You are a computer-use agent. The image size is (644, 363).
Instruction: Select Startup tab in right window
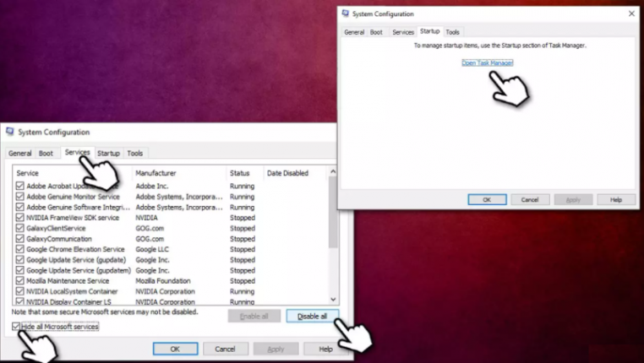coord(429,31)
